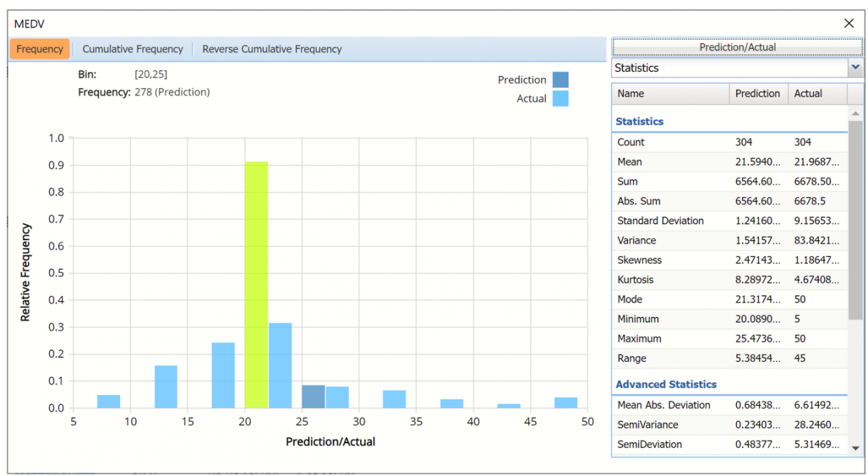
Task: Switch to the Cumulative Frequency tab
Action: coord(132,49)
